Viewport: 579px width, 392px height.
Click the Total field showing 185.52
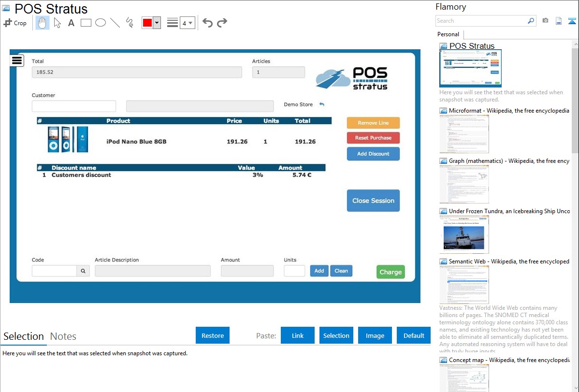pos(137,72)
